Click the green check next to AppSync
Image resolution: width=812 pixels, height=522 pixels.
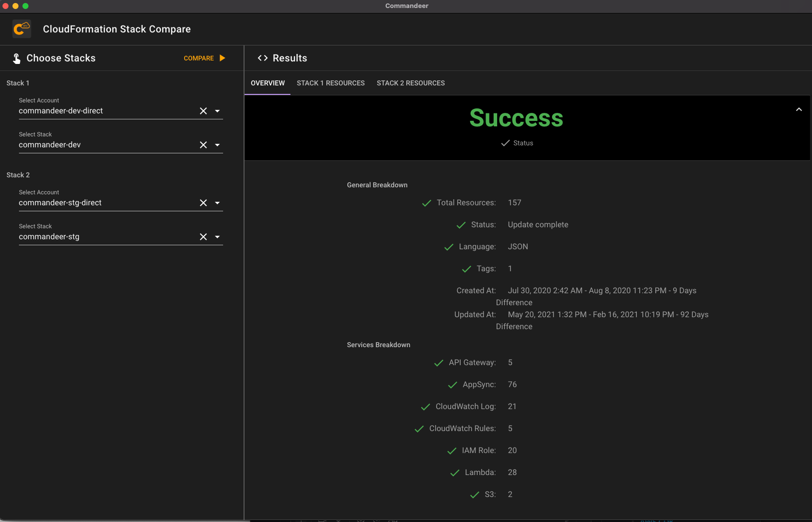click(453, 385)
